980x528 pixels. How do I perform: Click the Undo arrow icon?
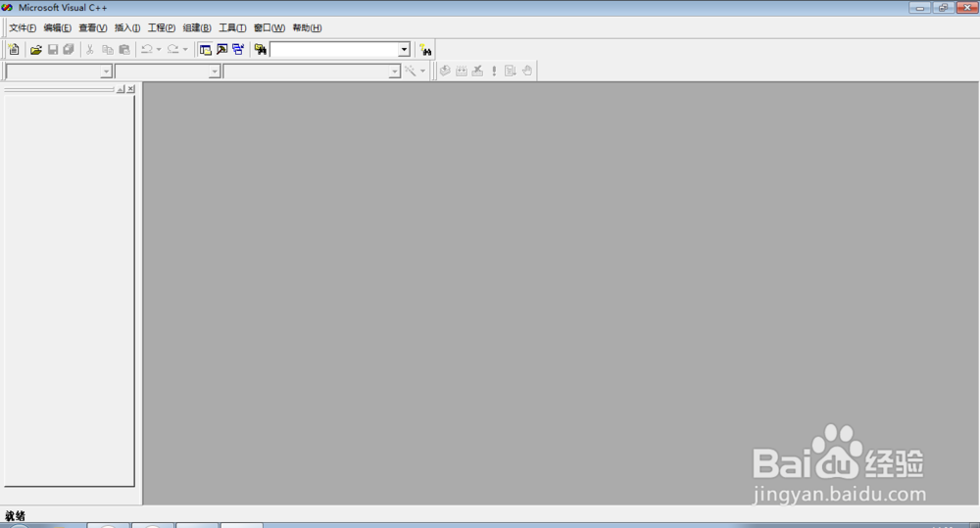[147, 49]
